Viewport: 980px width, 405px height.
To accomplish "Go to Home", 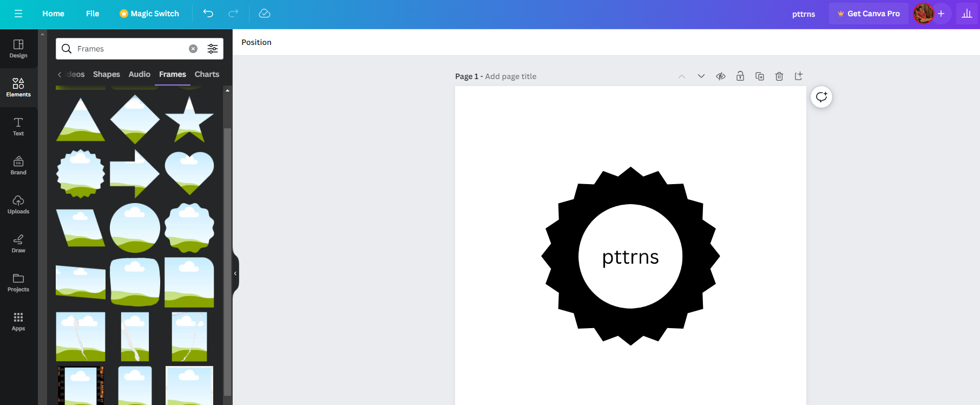I will (53, 14).
